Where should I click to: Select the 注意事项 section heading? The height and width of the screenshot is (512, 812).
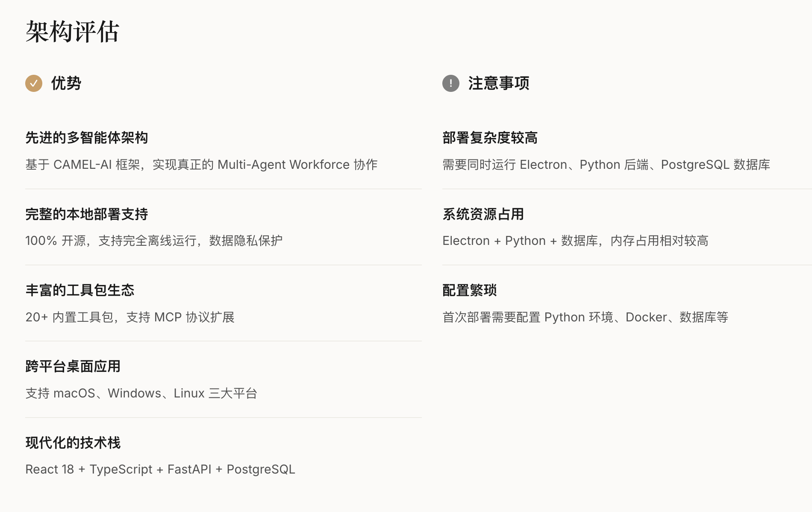click(498, 83)
